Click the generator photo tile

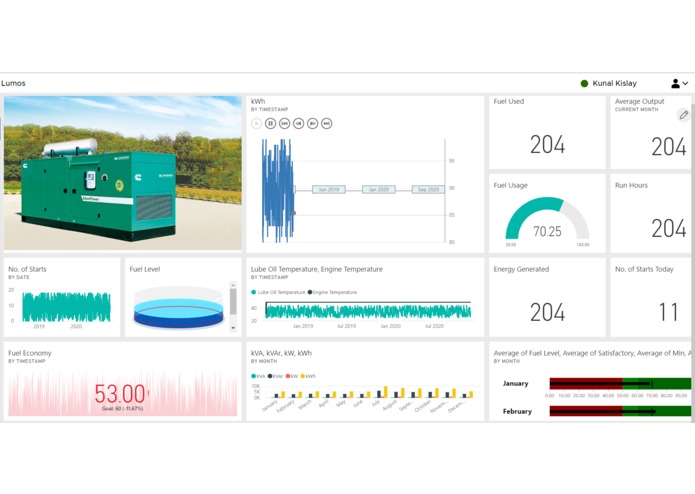[123, 173]
